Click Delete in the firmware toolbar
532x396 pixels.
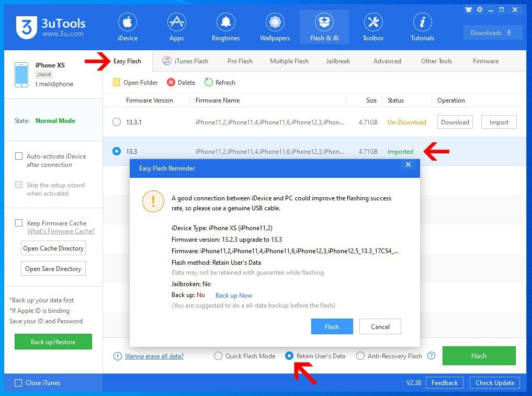coord(181,83)
